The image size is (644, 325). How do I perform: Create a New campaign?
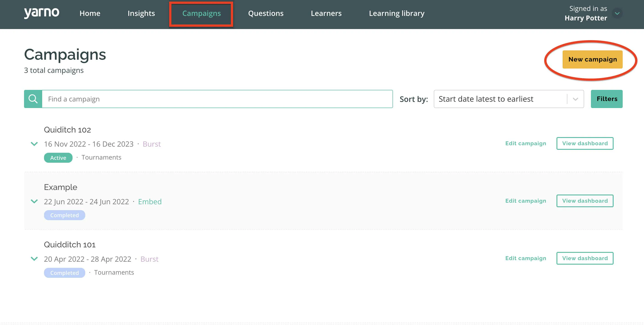593,59
